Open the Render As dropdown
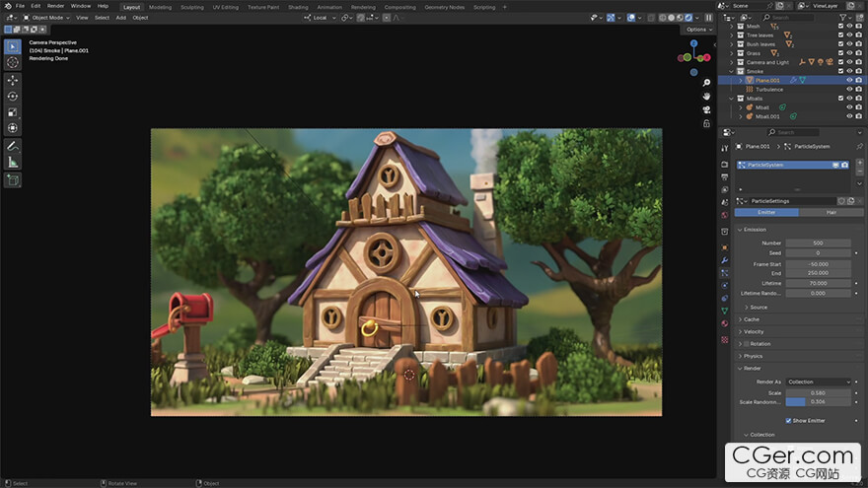This screenshot has height=488, width=868. (x=818, y=382)
